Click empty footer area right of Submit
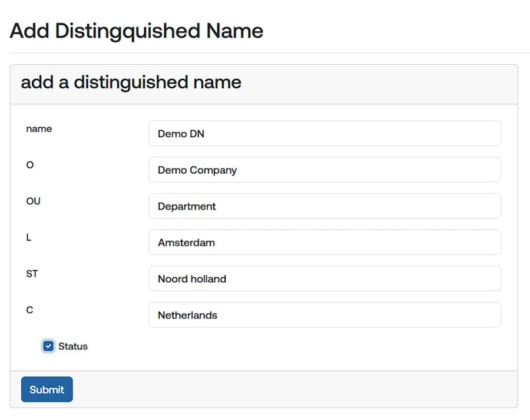530x420 pixels. click(294, 389)
